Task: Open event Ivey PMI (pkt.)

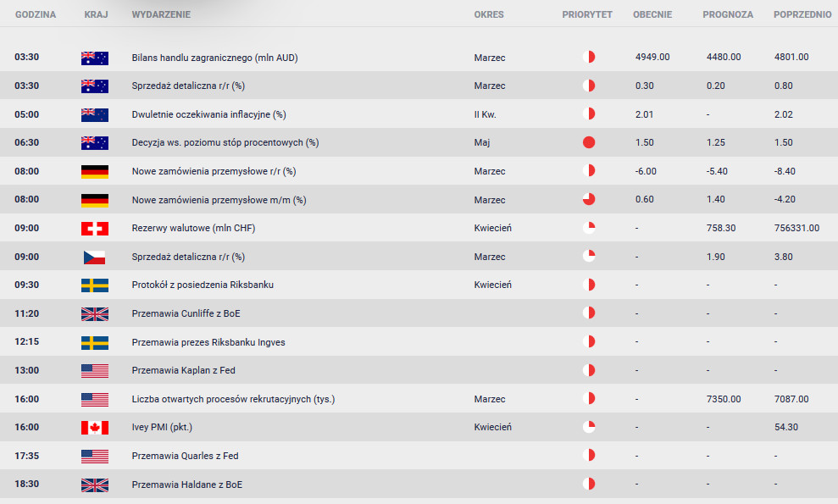Action: click(x=162, y=427)
